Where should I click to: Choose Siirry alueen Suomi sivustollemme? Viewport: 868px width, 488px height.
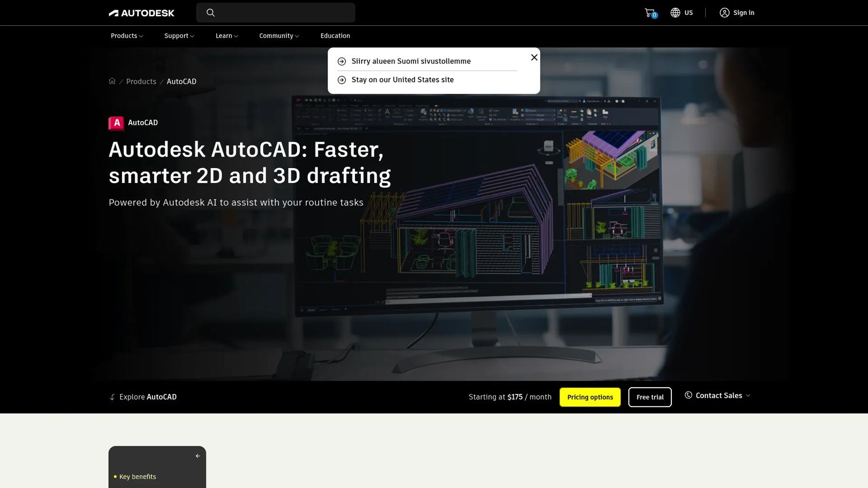[411, 61]
